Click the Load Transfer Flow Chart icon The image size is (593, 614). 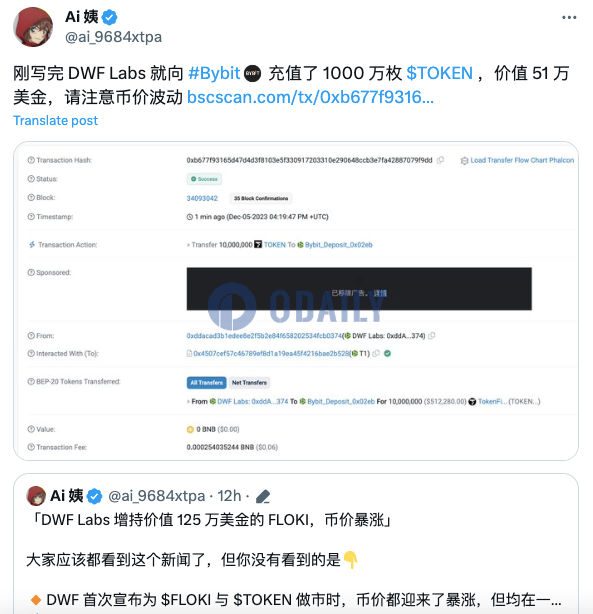click(x=464, y=161)
